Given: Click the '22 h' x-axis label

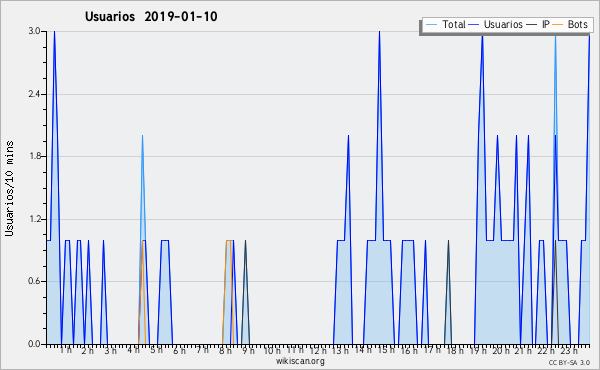Looking at the screenshot, I should pyautogui.click(x=546, y=350).
